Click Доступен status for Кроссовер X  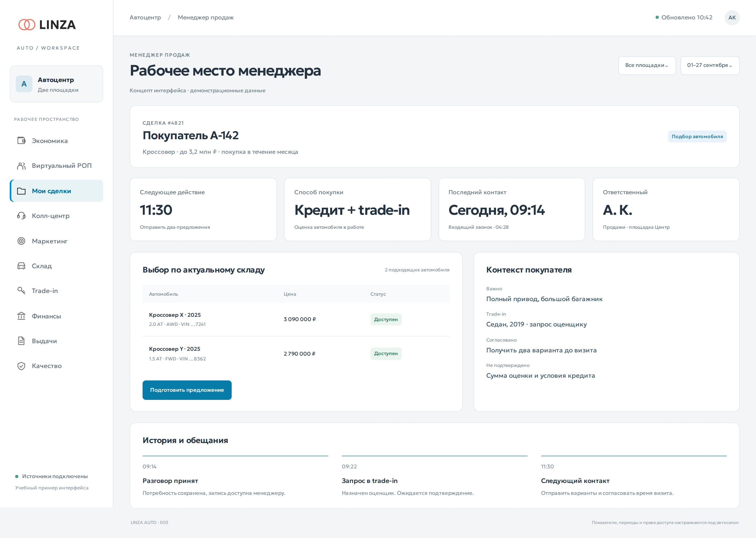(386, 319)
